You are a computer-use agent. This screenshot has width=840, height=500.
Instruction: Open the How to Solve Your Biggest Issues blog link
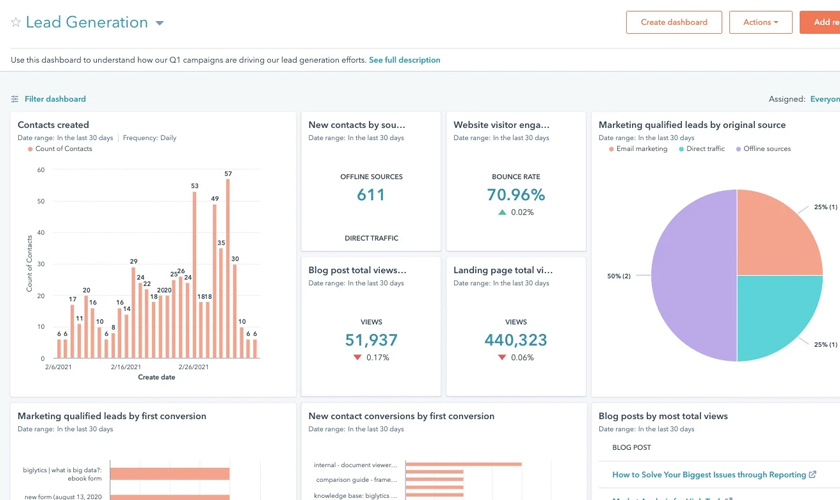708,475
